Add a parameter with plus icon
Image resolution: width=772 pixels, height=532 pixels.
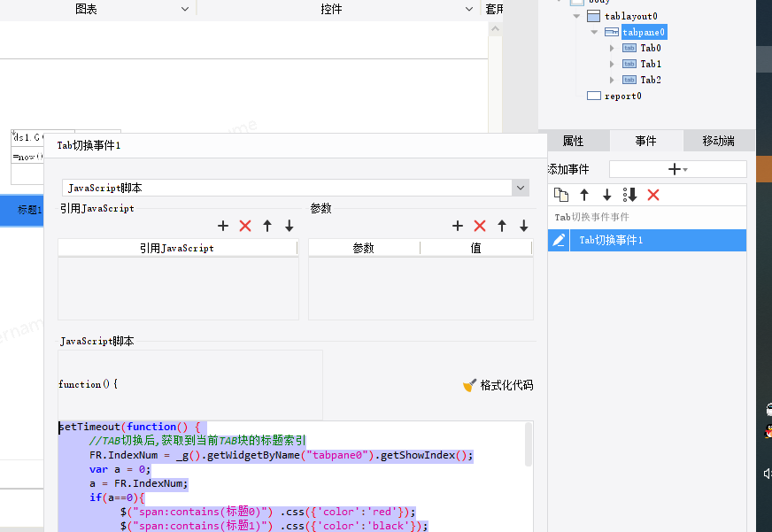click(458, 226)
